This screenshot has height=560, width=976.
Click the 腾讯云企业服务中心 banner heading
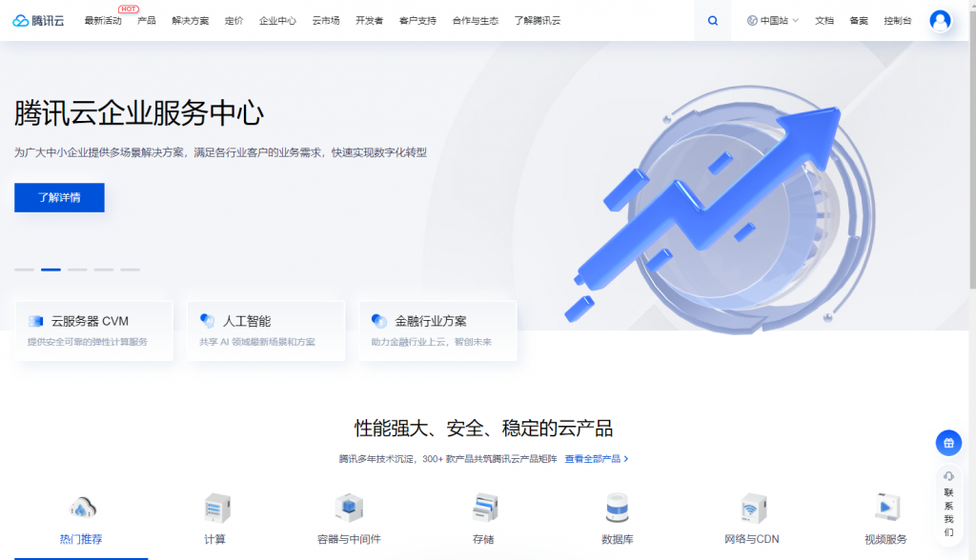point(139,113)
